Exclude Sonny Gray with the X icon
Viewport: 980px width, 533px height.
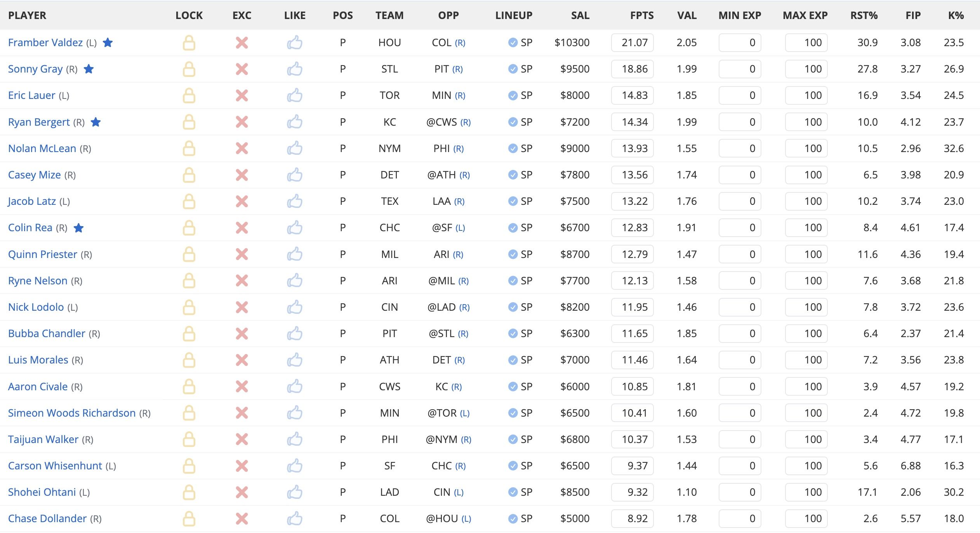(x=242, y=69)
